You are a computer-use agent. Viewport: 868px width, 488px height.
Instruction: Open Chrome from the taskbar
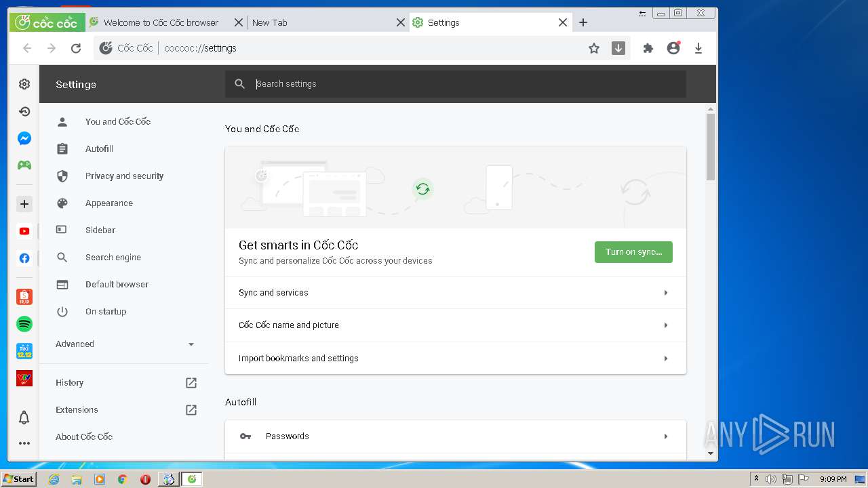pyautogui.click(x=122, y=479)
